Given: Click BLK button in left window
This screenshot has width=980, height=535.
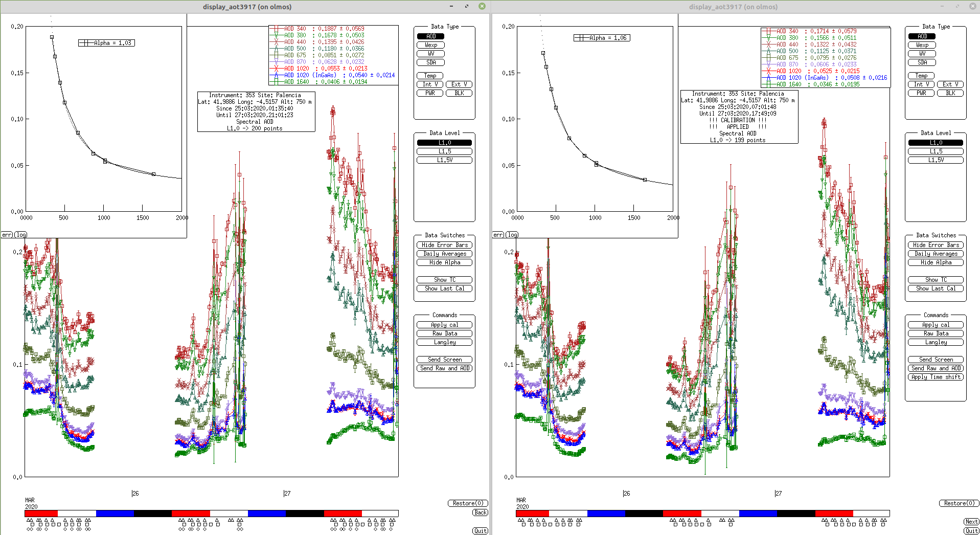Looking at the screenshot, I should pyautogui.click(x=459, y=93).
